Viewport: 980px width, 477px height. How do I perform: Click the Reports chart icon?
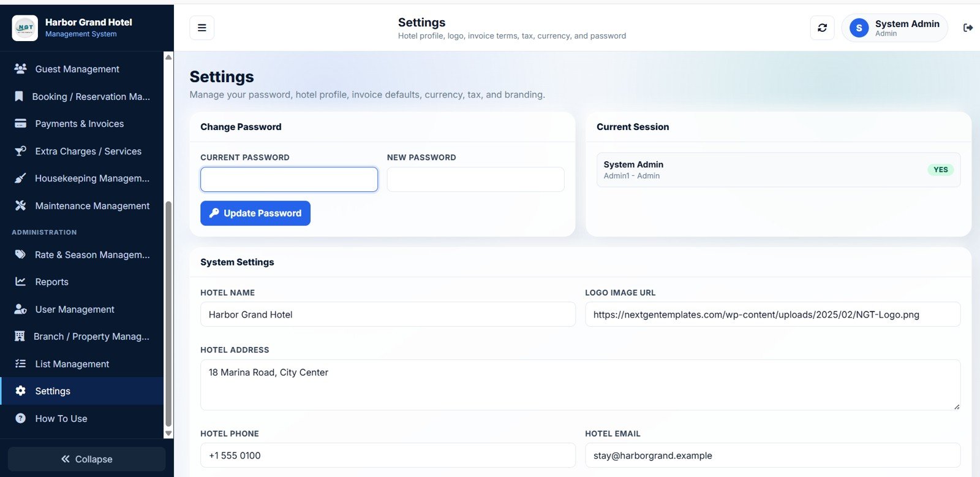[20, 281]
